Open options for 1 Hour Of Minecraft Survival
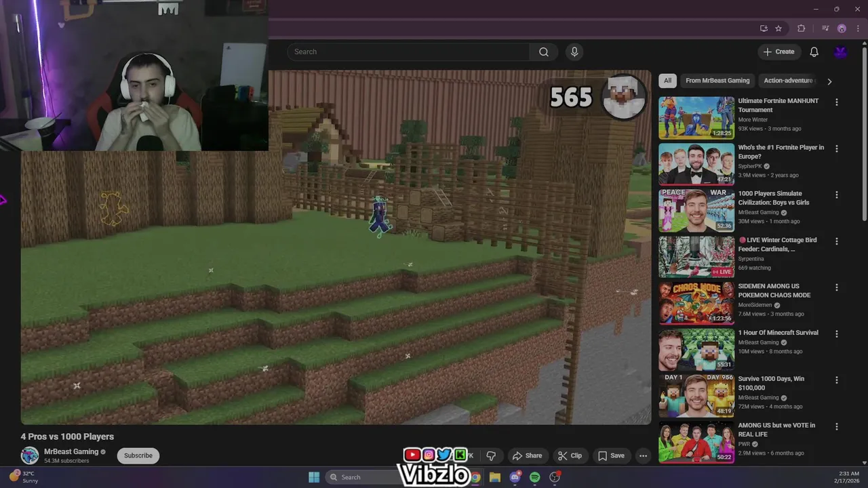 coord(836,333)
